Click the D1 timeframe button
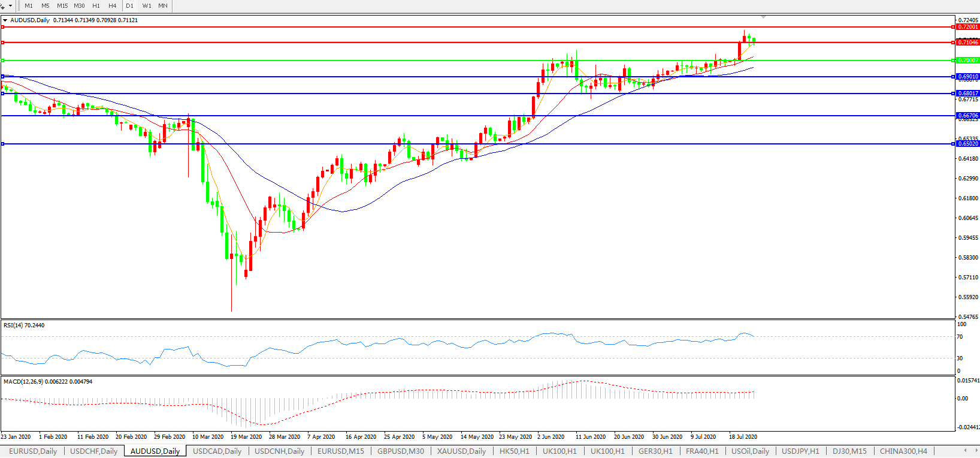This screenshot has width=980, height=458. pyautogui.click(x=129, y=5)
